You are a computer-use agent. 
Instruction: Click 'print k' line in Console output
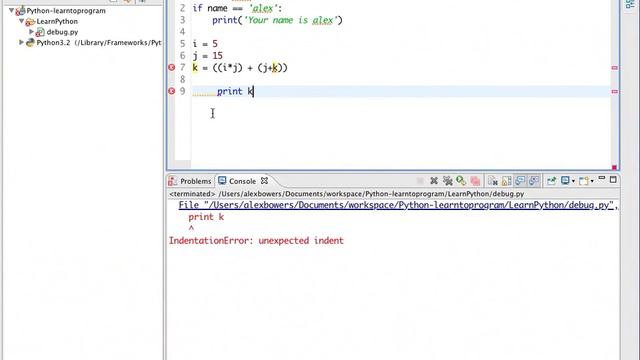[x=206, y=217]
